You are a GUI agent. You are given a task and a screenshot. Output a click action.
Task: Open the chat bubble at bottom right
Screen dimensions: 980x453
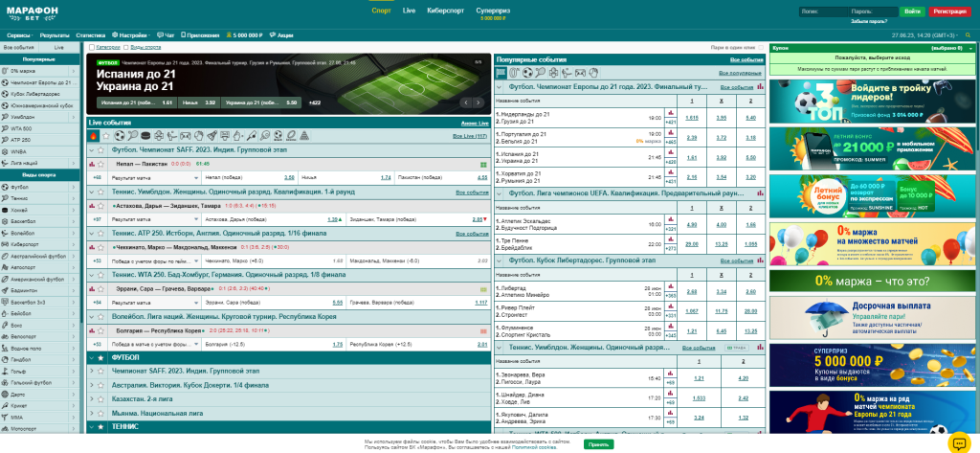coord(958,442)
